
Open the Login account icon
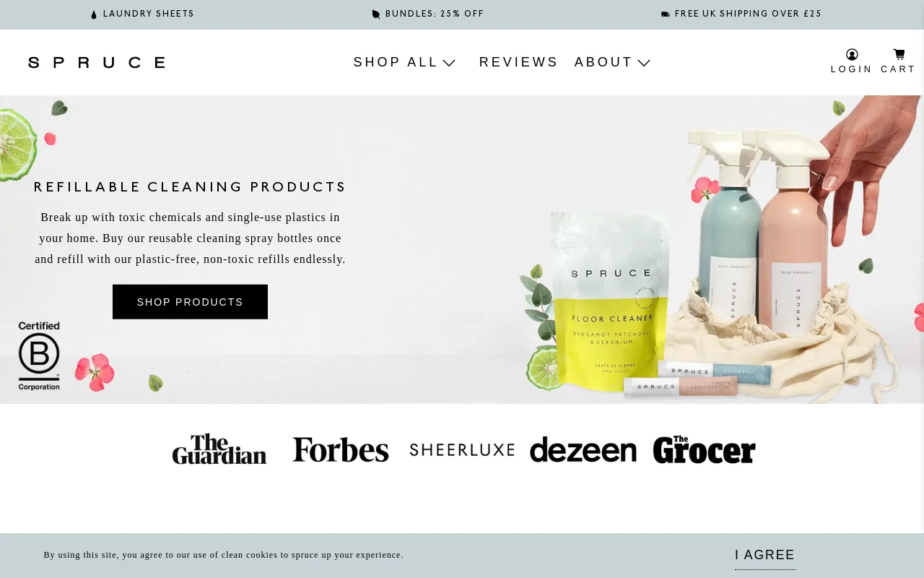click(x=852, y=55)
